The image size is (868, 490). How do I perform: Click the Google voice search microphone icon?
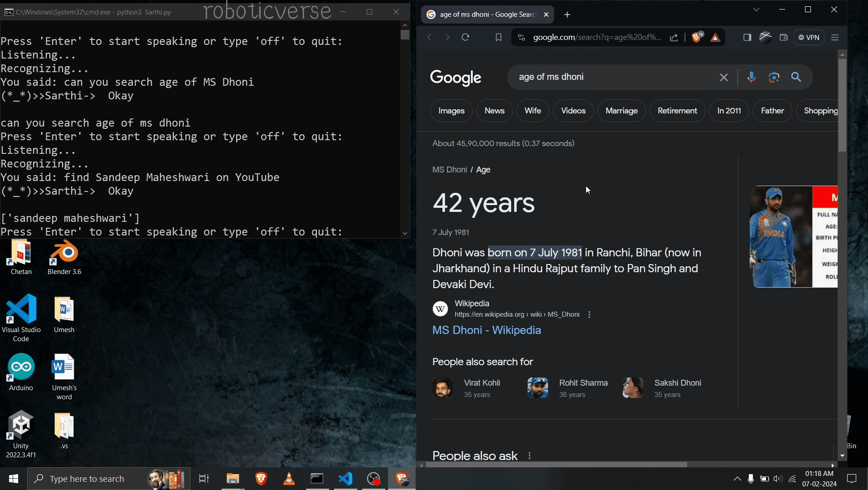(751, 77)
